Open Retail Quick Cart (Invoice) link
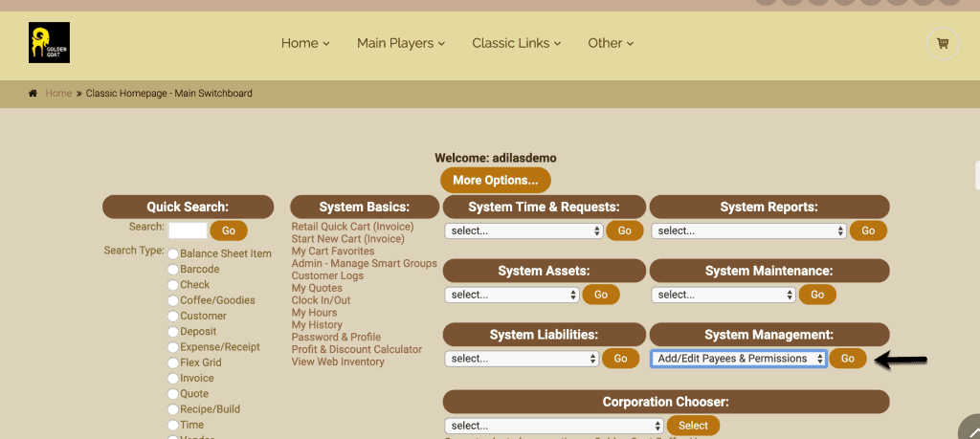Screen dimensions: 980x439 click(x=352, y=227)
